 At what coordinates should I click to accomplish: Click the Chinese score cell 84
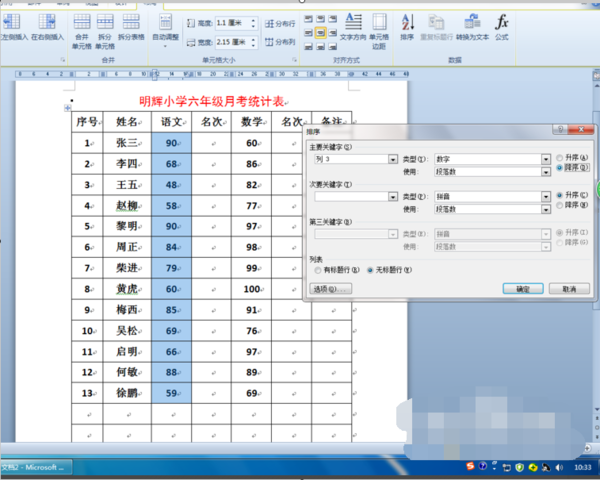click(x=171, y=247)
